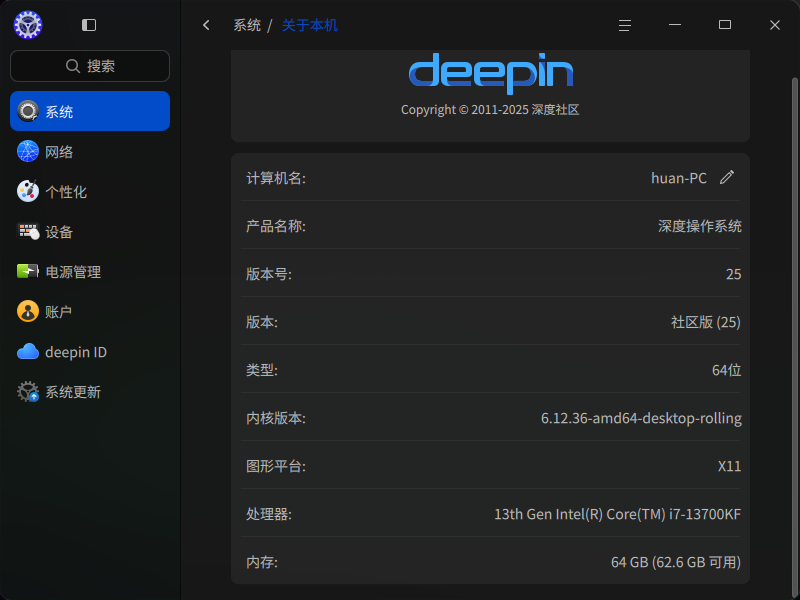Click the 电源管理 battery icon
Image resolution: width=800 pixels, height=600 pixels.
28,271
